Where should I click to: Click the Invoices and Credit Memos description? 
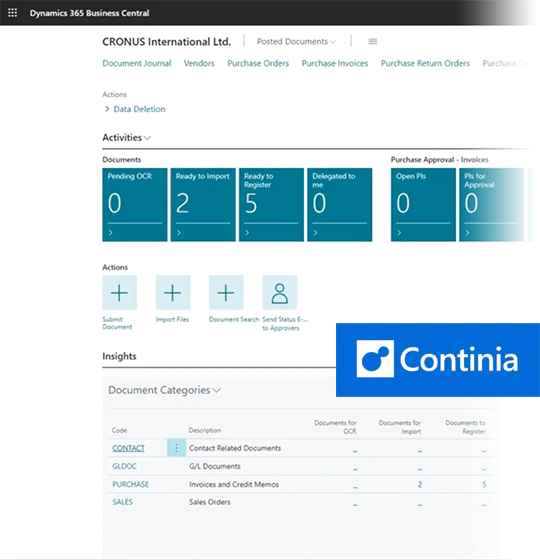pos(234,484)
